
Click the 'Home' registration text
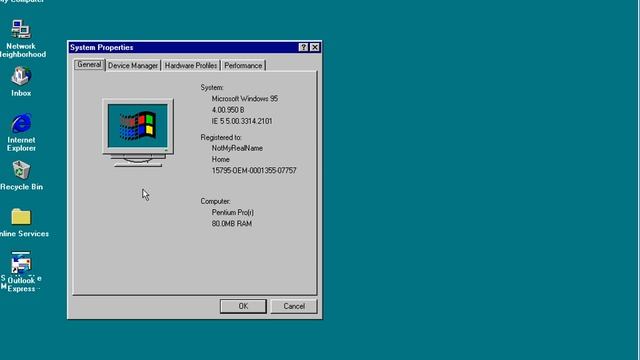[220, 159]
